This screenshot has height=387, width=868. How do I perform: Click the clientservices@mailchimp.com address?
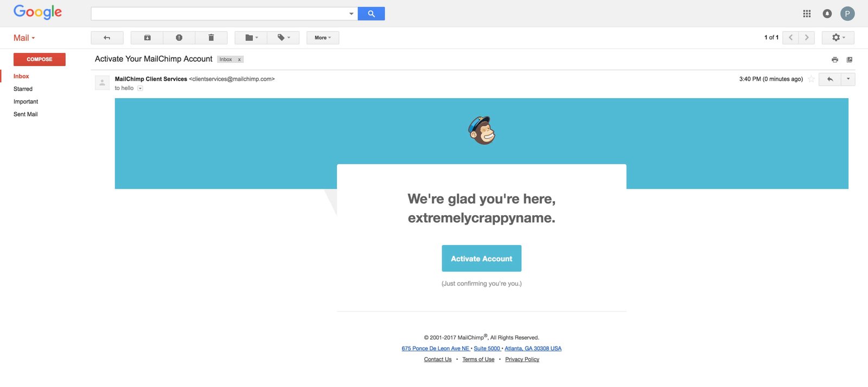(x=232, y=79)
